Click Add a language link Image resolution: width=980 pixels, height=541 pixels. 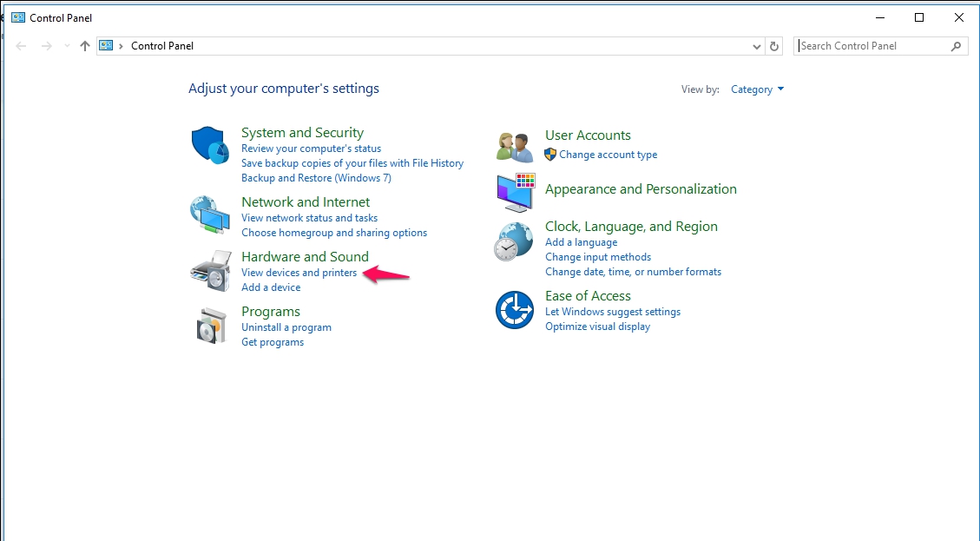tap(582, 242)
